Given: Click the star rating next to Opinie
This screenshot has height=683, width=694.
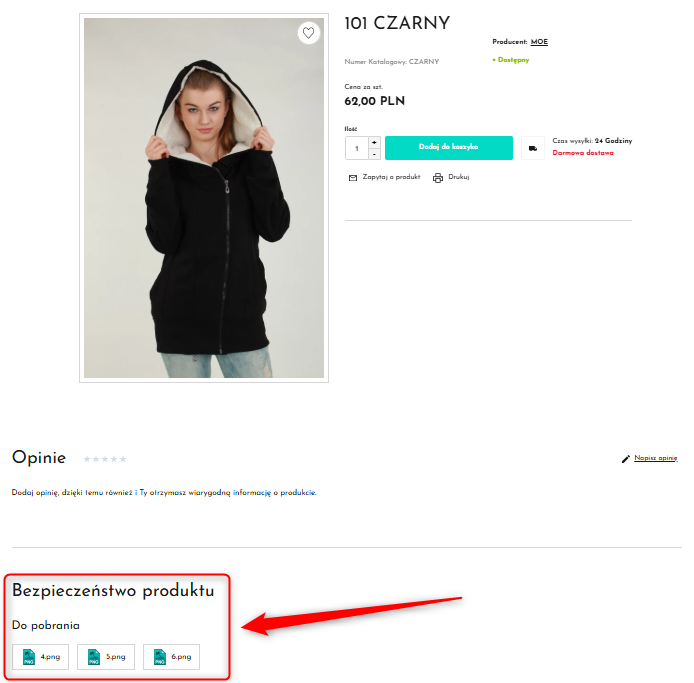Looking at the screenshot, I should pos(105,459).
